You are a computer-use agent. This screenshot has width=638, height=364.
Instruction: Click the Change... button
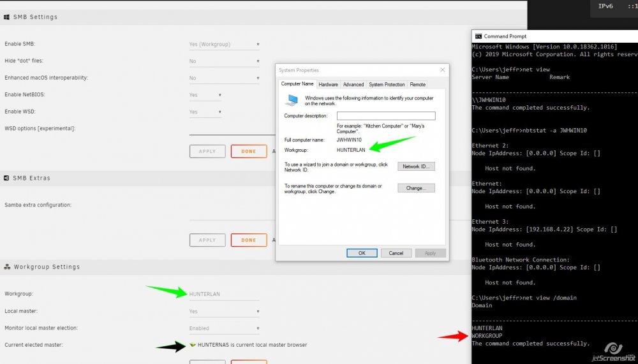(416, 188)
